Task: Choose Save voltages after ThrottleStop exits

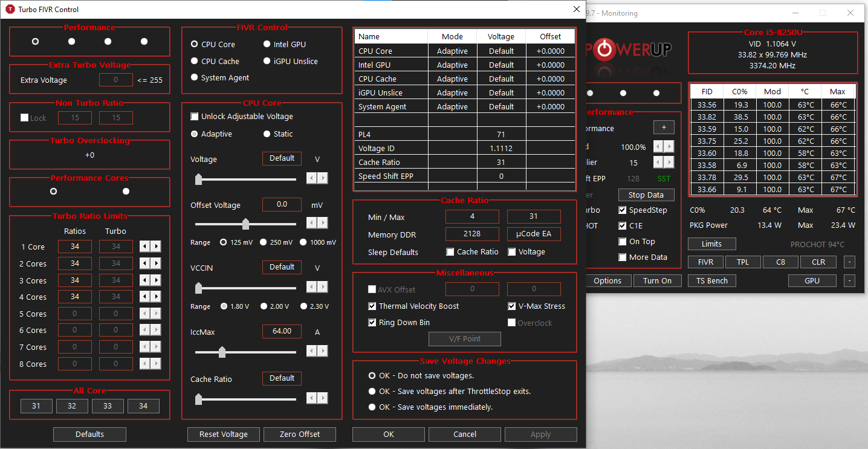Action: click(372, 392)
